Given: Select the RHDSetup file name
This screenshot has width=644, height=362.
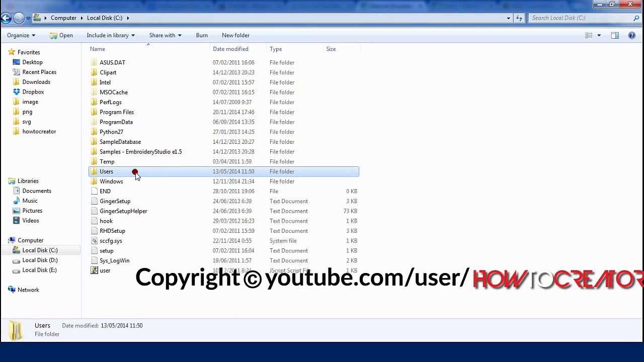Looking at the screenshot, I should [x=112, y=231].
